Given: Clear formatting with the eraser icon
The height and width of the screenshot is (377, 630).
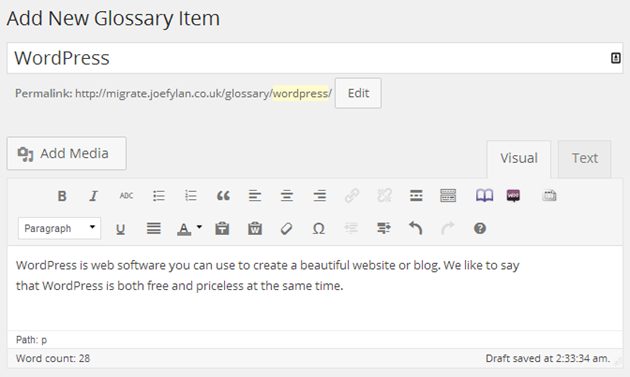Looking at the screenshot, I should point(286,229).
